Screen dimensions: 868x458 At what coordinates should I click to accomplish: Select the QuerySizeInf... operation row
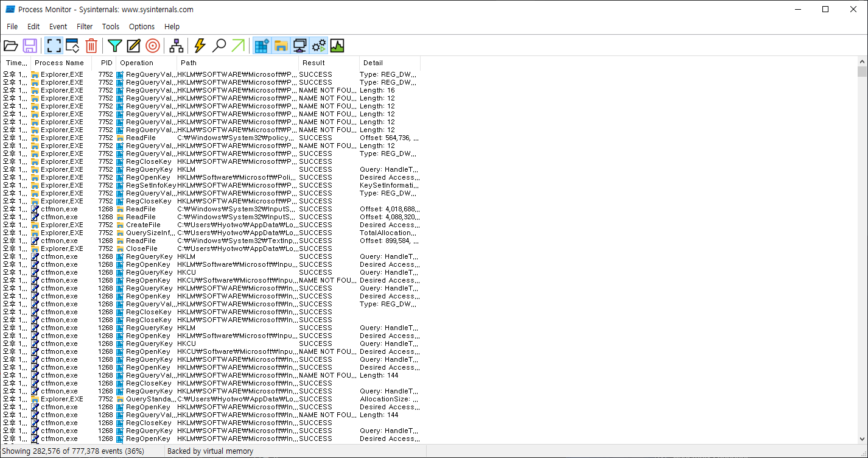[211, 233]
